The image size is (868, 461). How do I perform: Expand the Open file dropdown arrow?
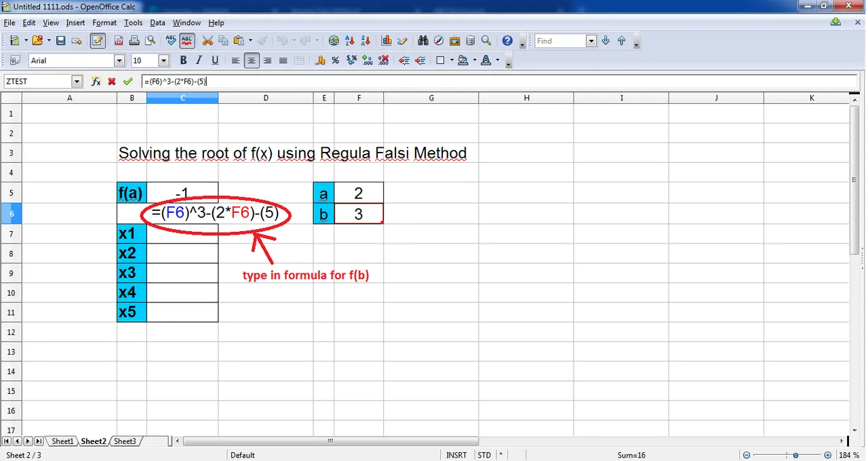click(x=49, y=41)
